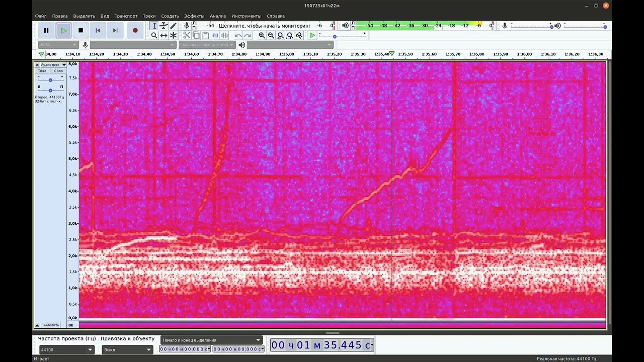Click the Undo arrow icon
The width and height of the screenshot is (644, 362).
(x=238, y=35)
